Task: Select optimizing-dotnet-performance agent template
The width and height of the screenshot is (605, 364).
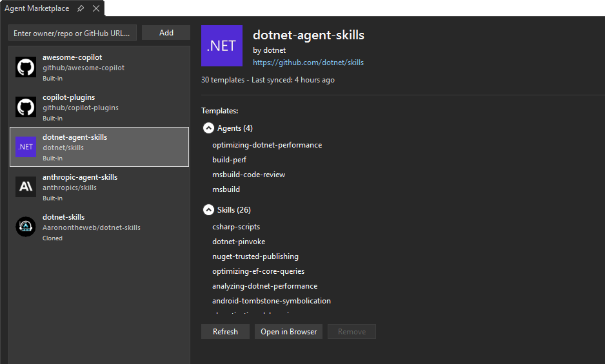Action: coord(267,145)
